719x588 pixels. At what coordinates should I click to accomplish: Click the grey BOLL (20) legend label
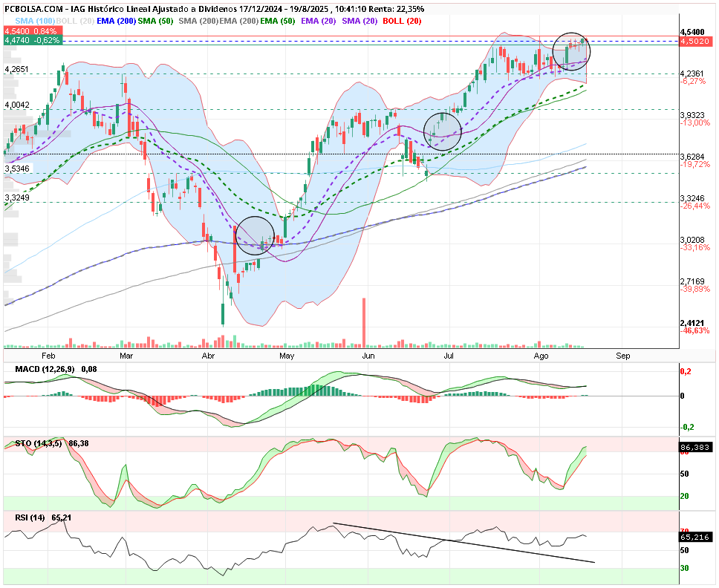click(75, 21)
